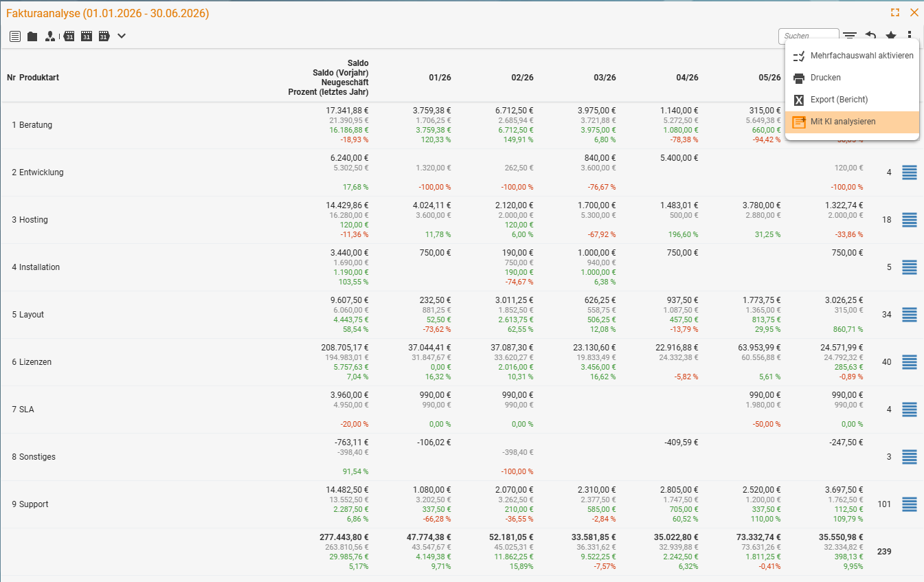The image size is (924, 582).
Task: Click total saldo 277.443,80 €
Action: pos(343,537)
